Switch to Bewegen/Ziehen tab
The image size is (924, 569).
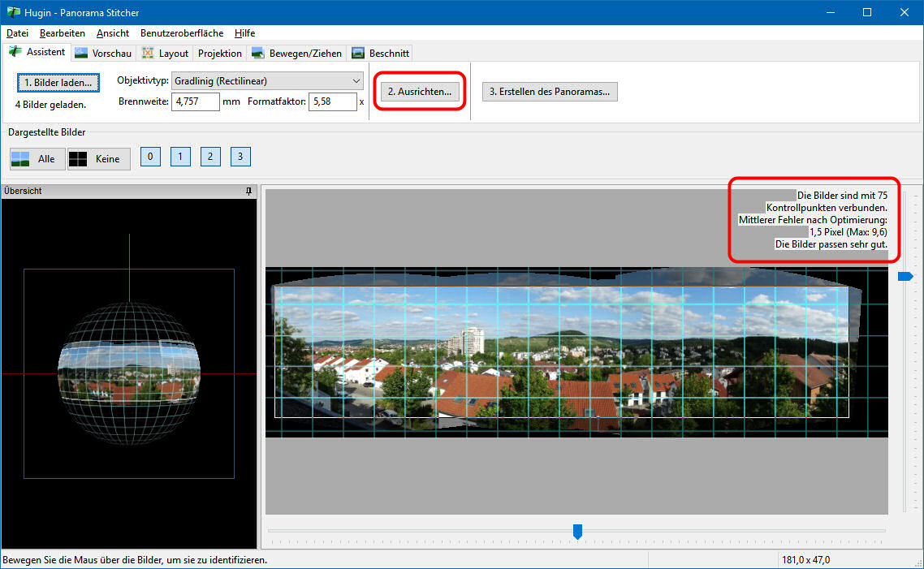(x=296, y=54)
